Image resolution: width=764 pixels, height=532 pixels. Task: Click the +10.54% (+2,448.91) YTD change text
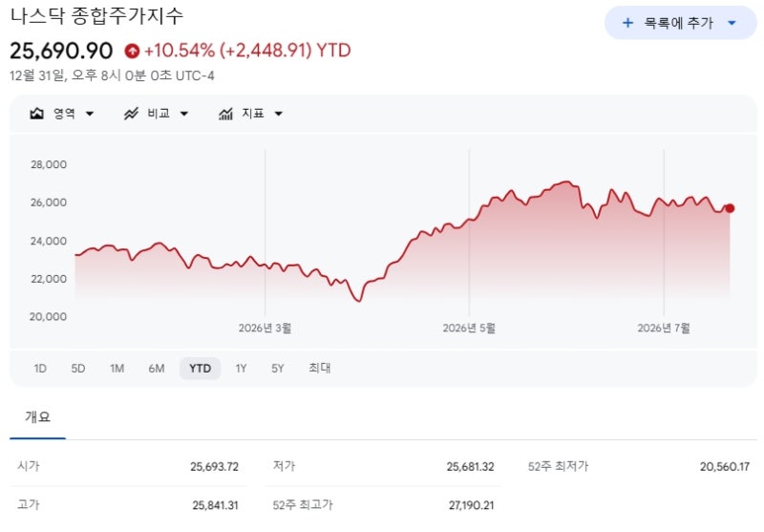(x=247, y=51)
